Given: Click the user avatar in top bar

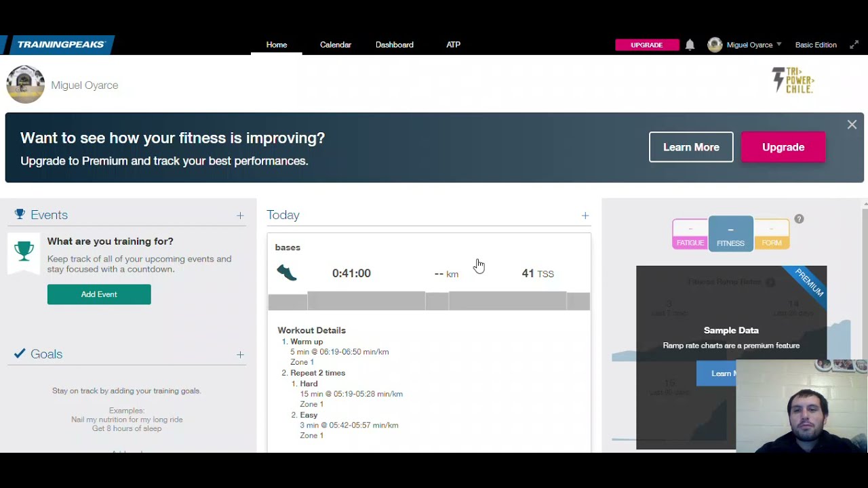Looking at the screenshot, I should point(715,45).
